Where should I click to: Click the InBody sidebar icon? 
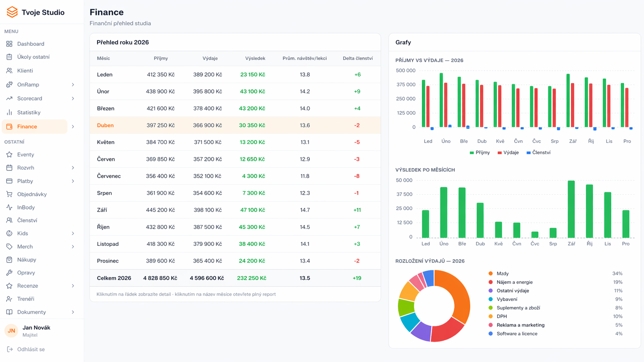(x=9, y=207)
